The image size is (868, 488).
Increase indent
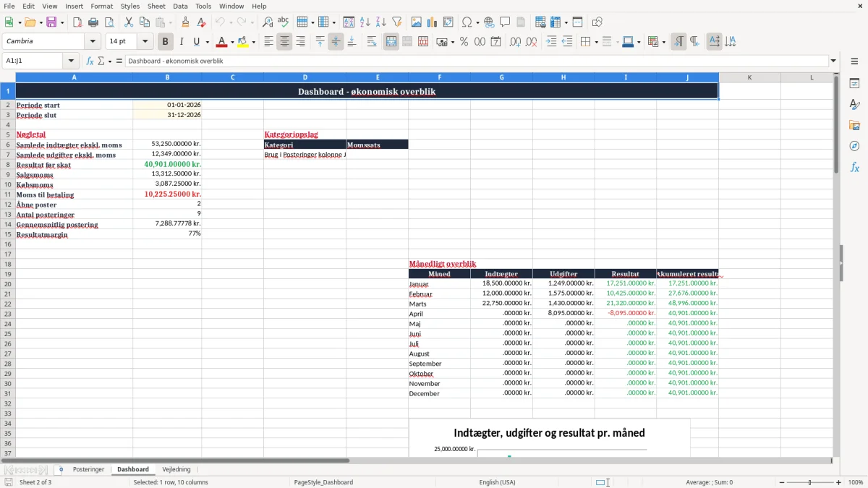click(x=551, y=42)
